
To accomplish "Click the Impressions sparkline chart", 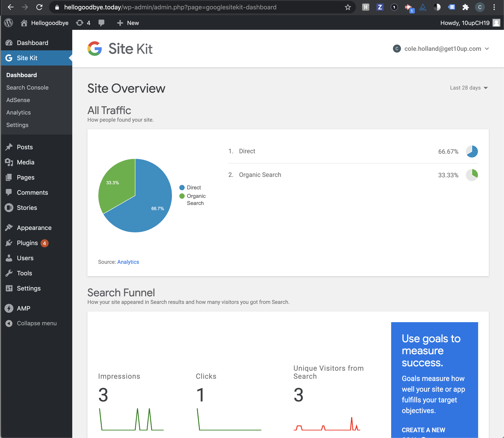I will pos(131,419).
